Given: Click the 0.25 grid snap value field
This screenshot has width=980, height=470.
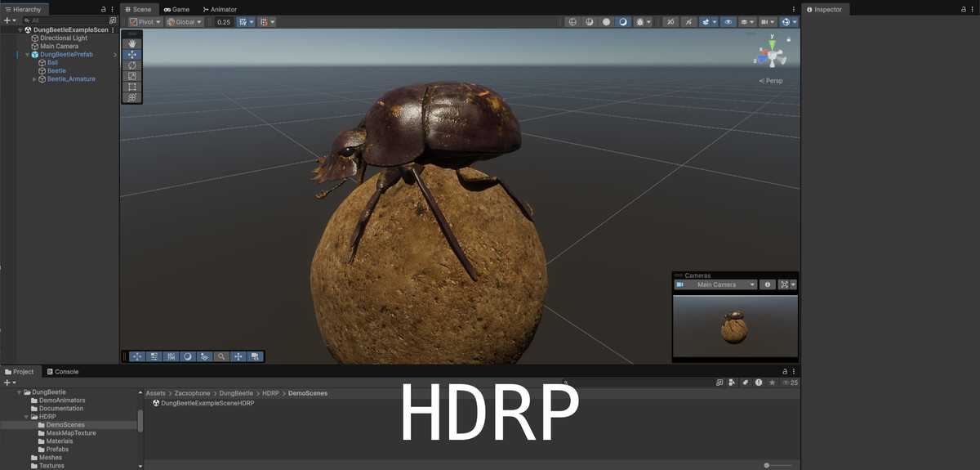Looking at the screenshot, I should click(225, 22).
